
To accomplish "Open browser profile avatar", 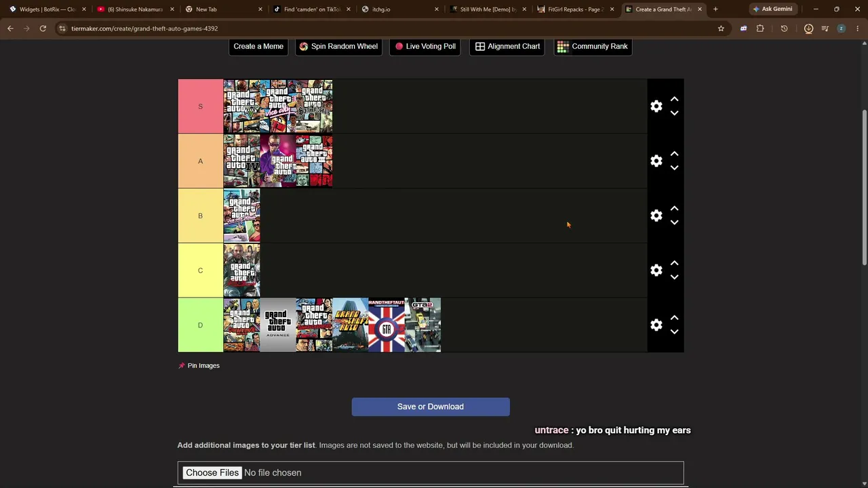I will tap(841, 28).
